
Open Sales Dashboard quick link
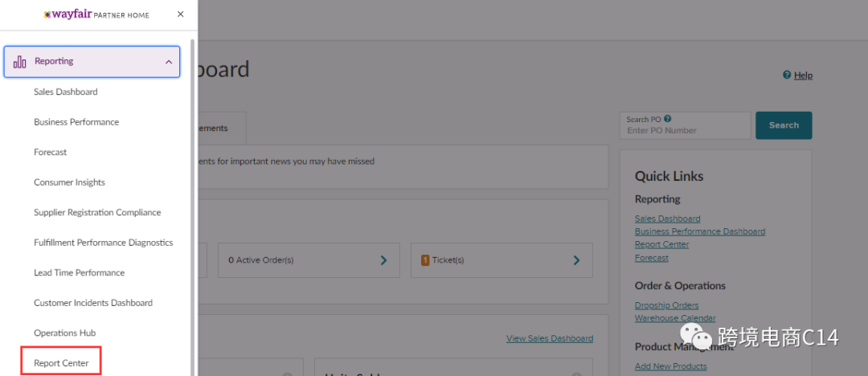[668, 219]
